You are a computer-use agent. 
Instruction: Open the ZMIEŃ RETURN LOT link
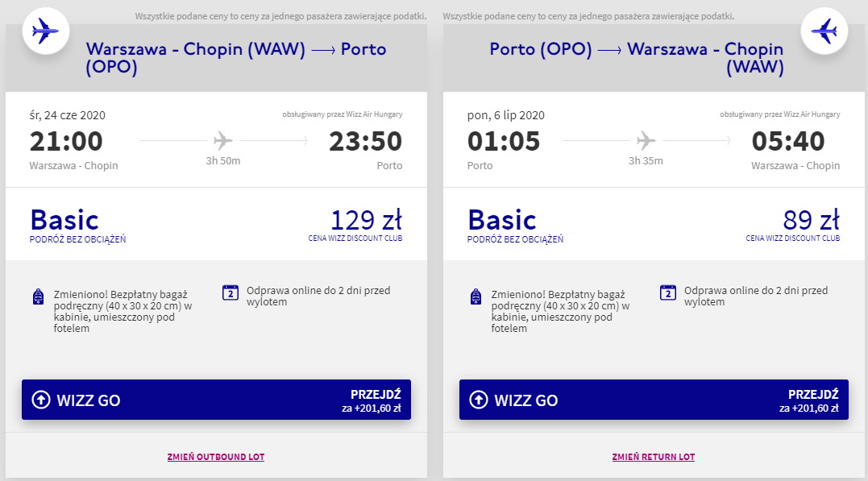point(654,457)
